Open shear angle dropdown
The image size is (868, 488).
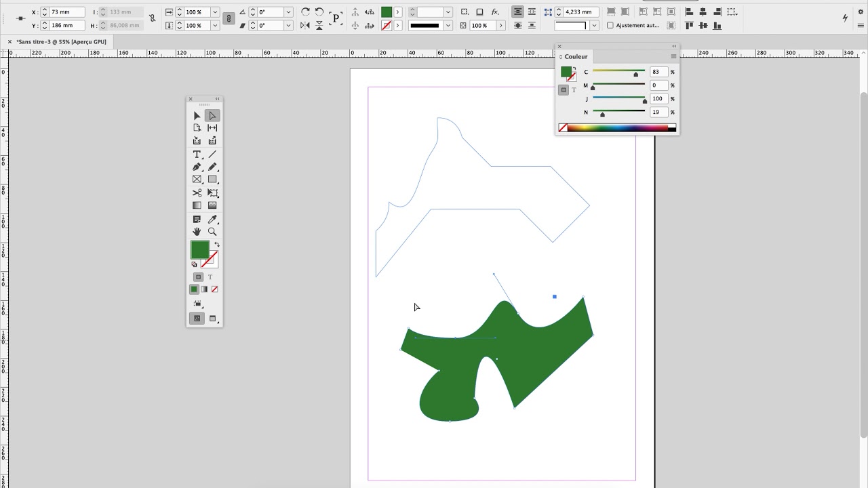288,26
